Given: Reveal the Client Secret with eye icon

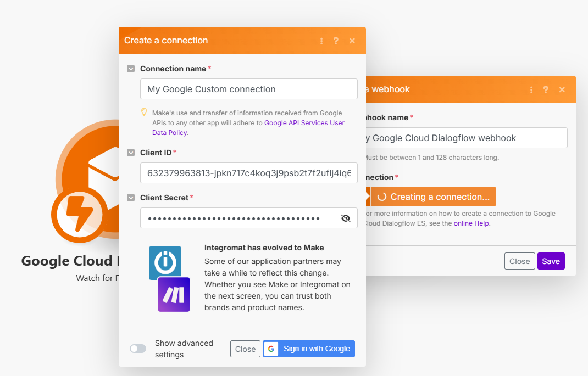Looking at the screenshot, I should coord(346,218).
